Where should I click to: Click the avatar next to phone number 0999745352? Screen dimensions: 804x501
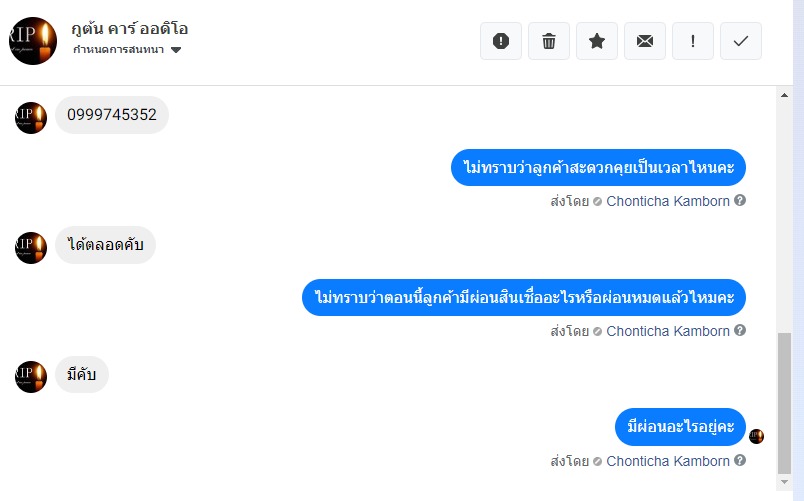[x=31, y=118]
